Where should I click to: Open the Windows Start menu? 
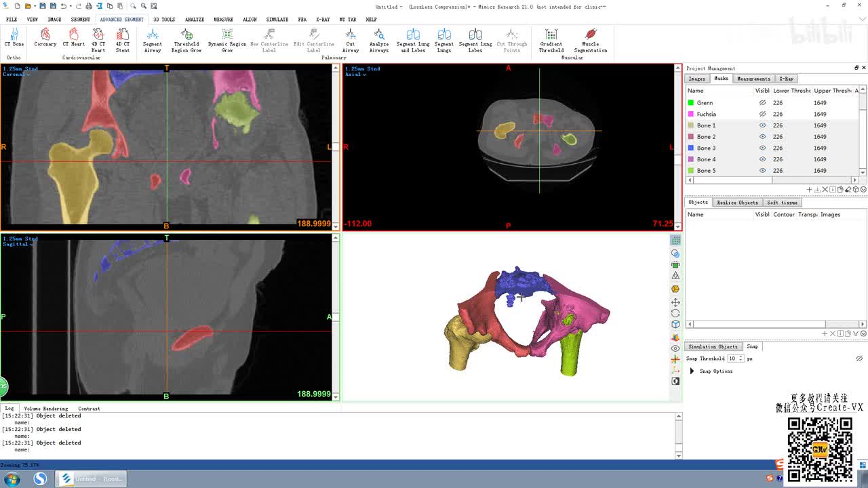12,479
